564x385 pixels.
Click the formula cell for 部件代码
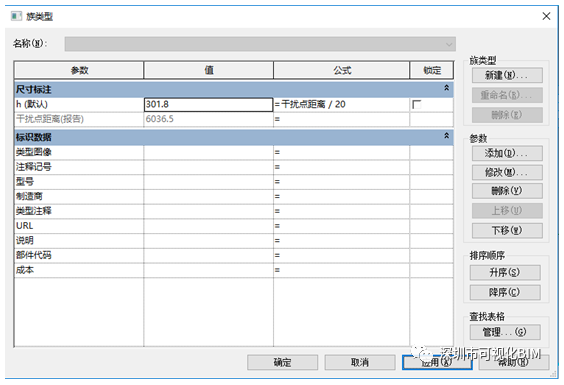click(x=341, y=256)
